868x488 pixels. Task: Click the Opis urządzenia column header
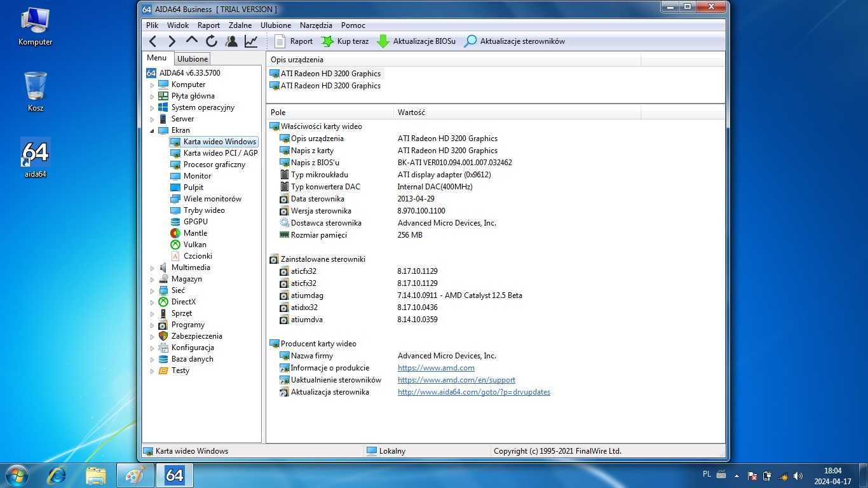pos(454,60)
